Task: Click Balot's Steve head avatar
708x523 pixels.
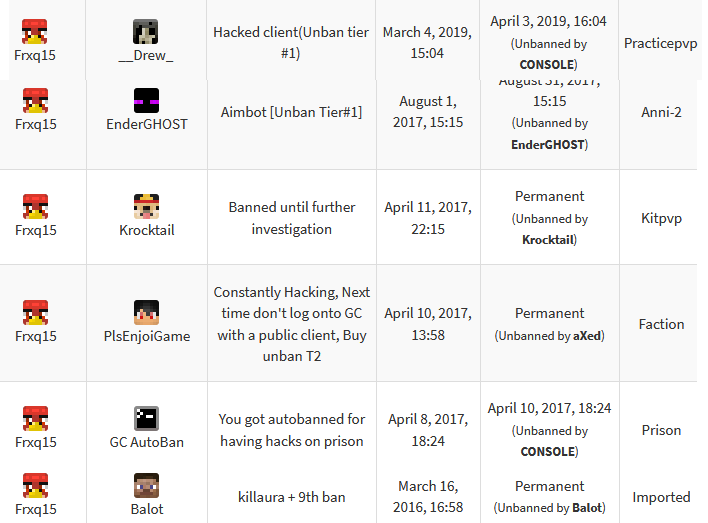Action: click(x=146, y=486)
